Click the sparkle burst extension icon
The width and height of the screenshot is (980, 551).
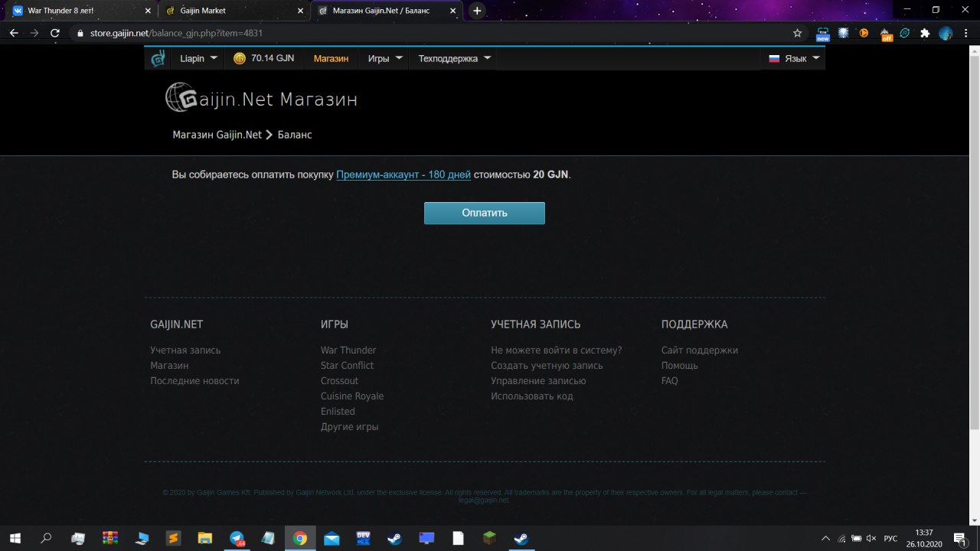pos(844,33)
